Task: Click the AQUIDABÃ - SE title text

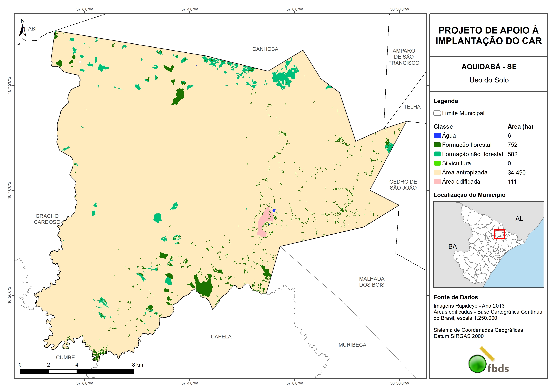Action: click(489, 66)
